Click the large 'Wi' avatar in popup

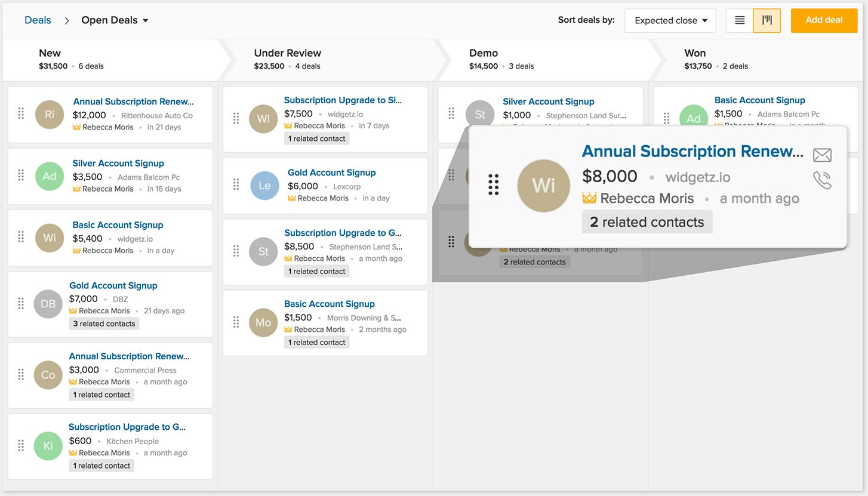point(543,186)
